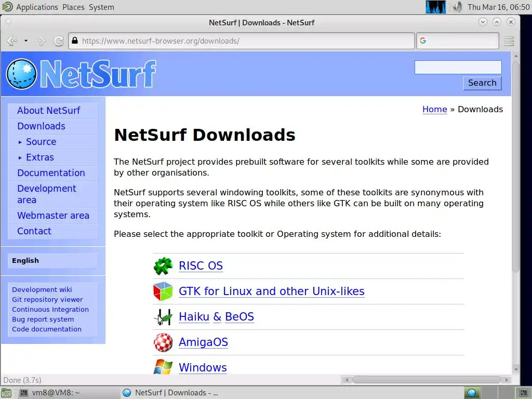Open the AmigaOS download link
Viewport: 532px width, 399px height.
203,342
